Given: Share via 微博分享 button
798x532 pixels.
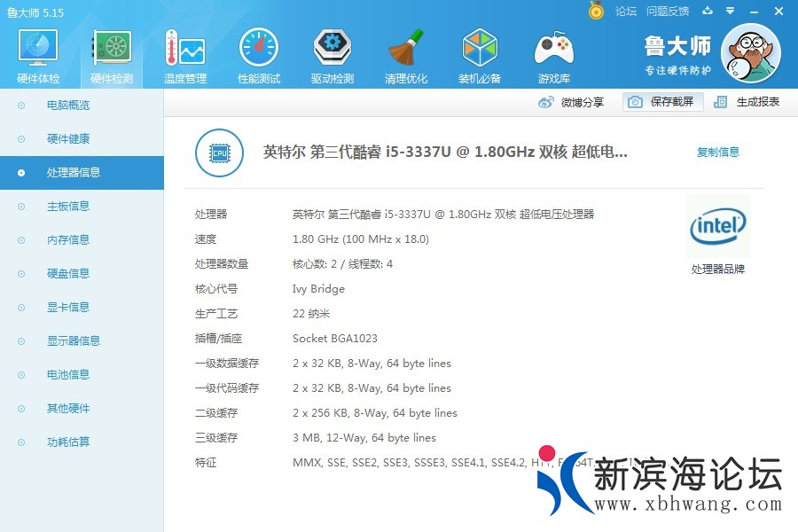Looking at the screenshot, I should click(572, 102).
